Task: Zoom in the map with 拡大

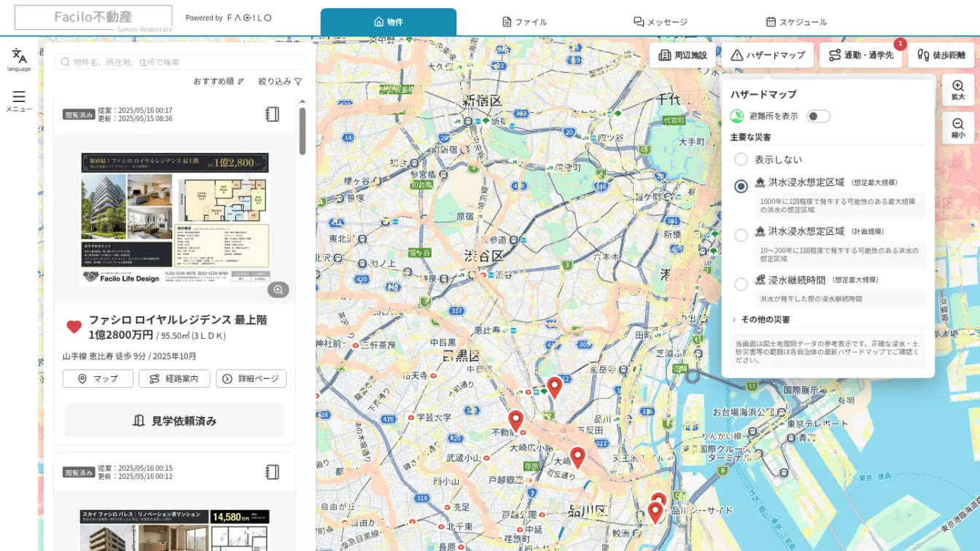Action: pyautogui.click(x=958, y=90)
